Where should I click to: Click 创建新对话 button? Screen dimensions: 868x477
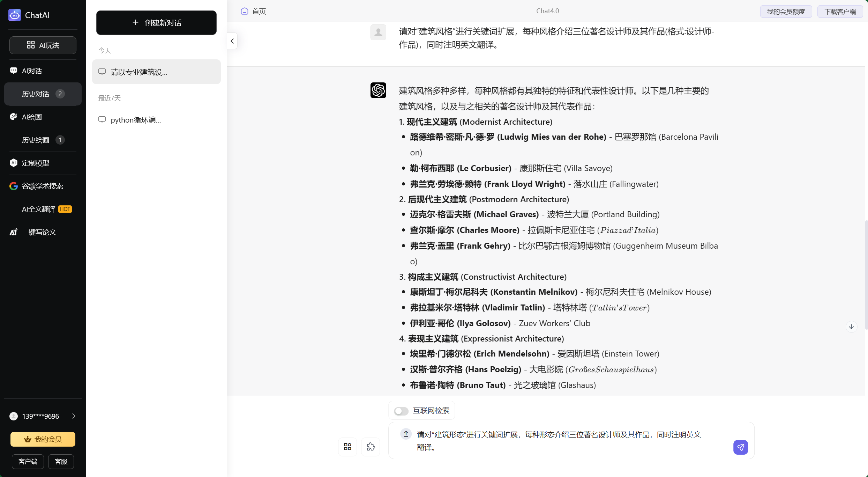(x=156, y=23)
